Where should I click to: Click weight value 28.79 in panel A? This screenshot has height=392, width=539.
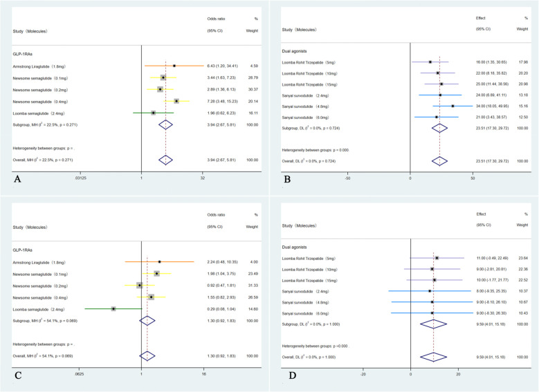[x=253, y=77]
